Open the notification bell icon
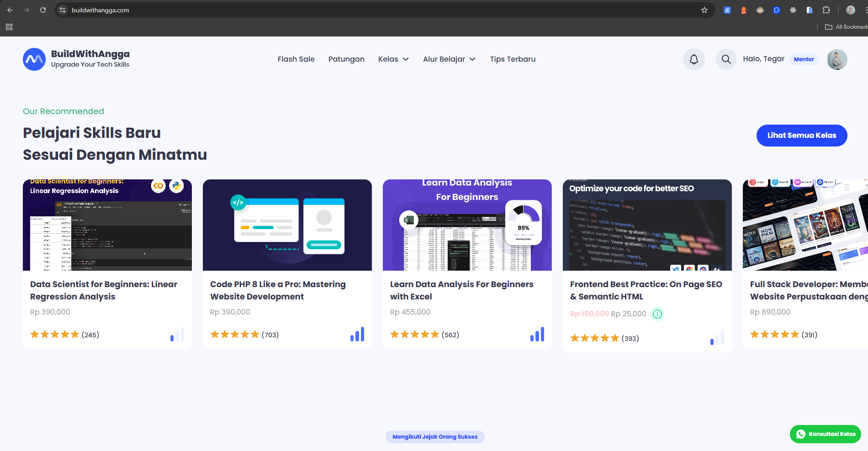The height and width of the screenshot is (451, 868). pos(693,59)
